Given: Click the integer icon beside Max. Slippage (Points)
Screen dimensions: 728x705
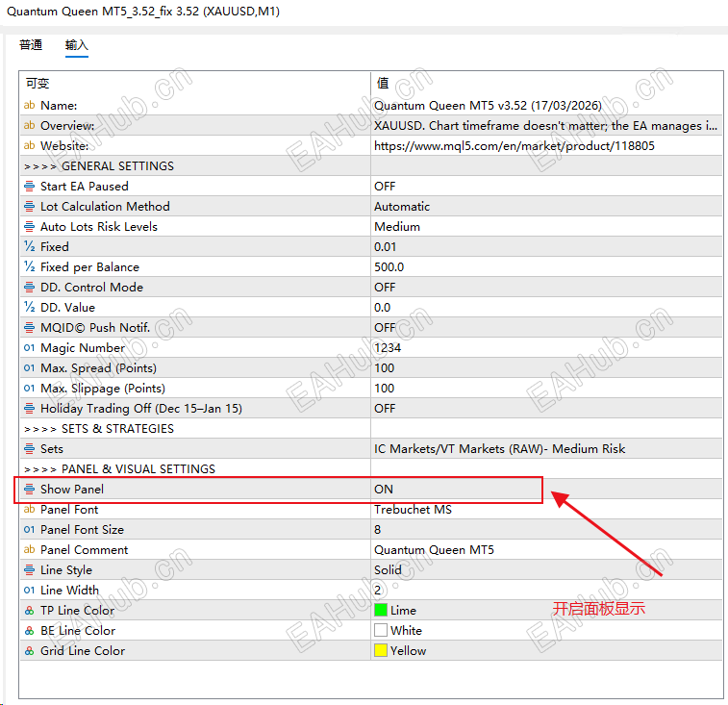Looking at the screenshot, I should [29, 388].
